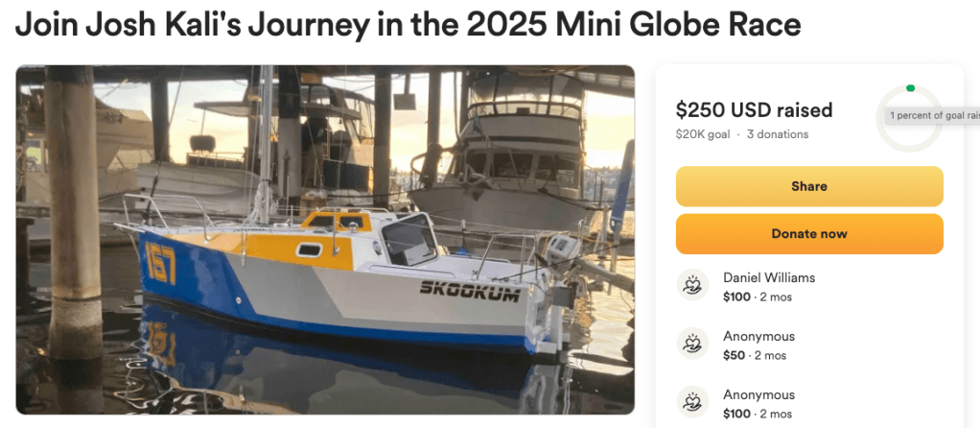Click the campaign title about Josh Kali's Journey

click(408, 26)
